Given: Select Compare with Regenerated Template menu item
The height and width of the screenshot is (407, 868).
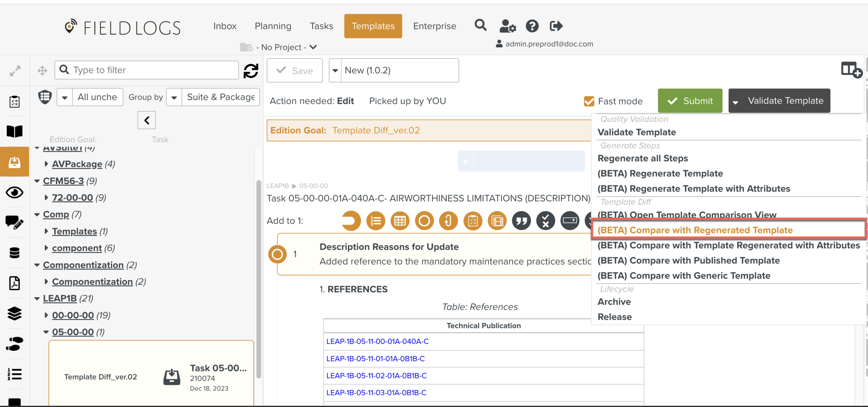Looking at the screenshot, I should 695,230.
